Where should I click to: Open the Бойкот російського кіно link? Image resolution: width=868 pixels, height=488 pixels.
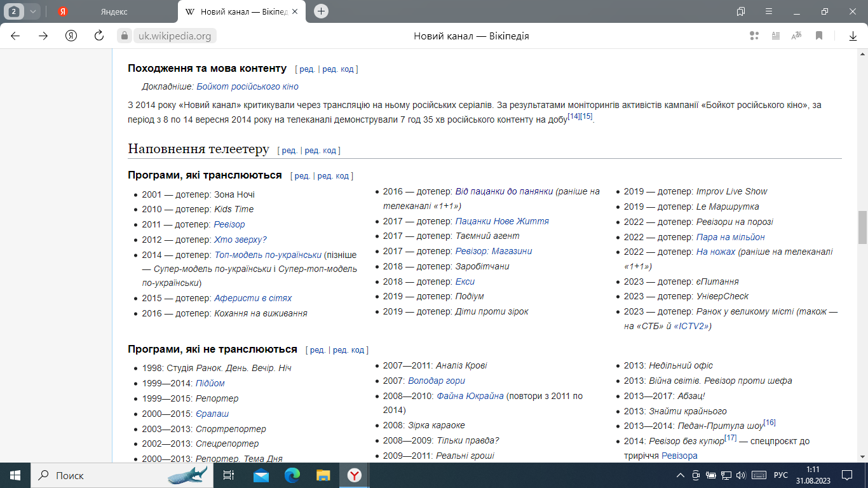[247, 86]
